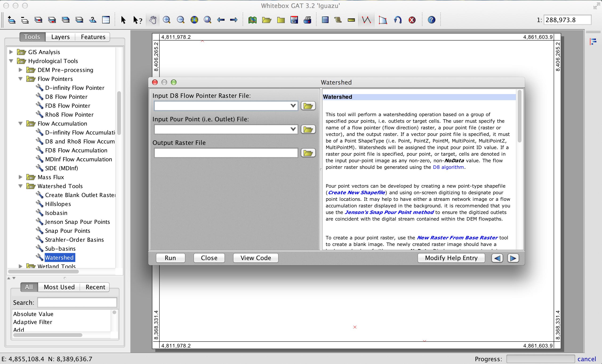Image resolution: width=602 pixels, height=364 pixels.
Task: Activate the Pan hand tool
Action: tap(153, 20)
